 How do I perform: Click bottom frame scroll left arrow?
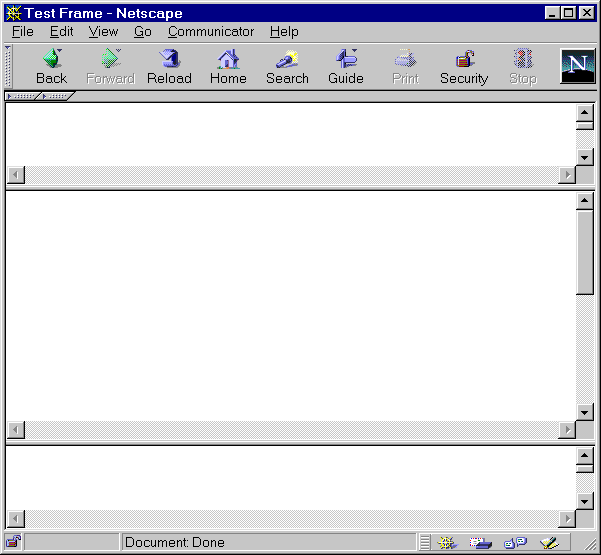(16, 519)
